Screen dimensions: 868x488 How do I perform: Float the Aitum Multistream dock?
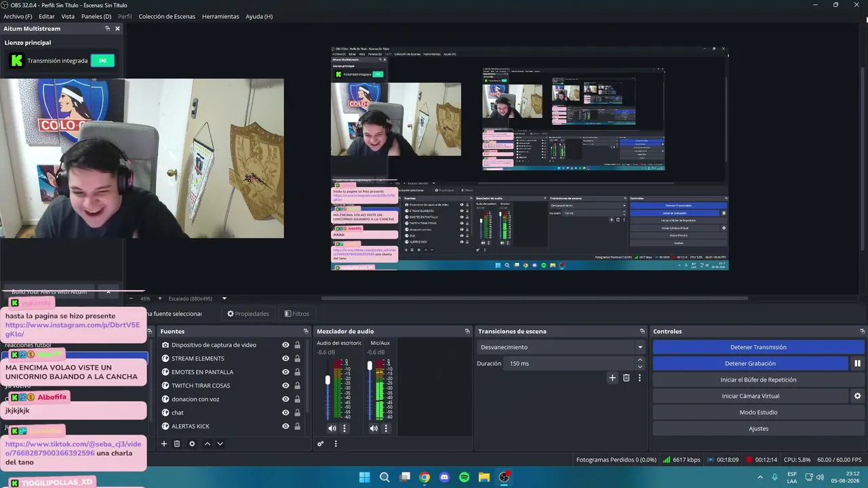(x=107, y=28)
